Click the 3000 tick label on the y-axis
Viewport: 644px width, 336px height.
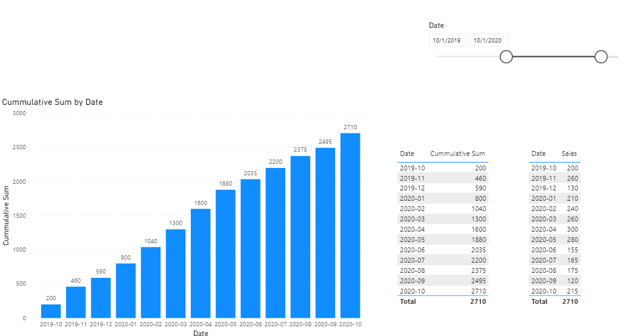coord(19,113)
